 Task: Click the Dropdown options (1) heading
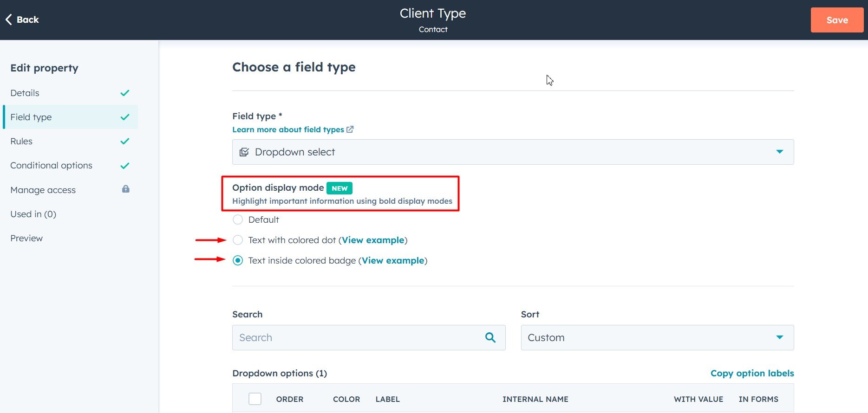(280, 373)
